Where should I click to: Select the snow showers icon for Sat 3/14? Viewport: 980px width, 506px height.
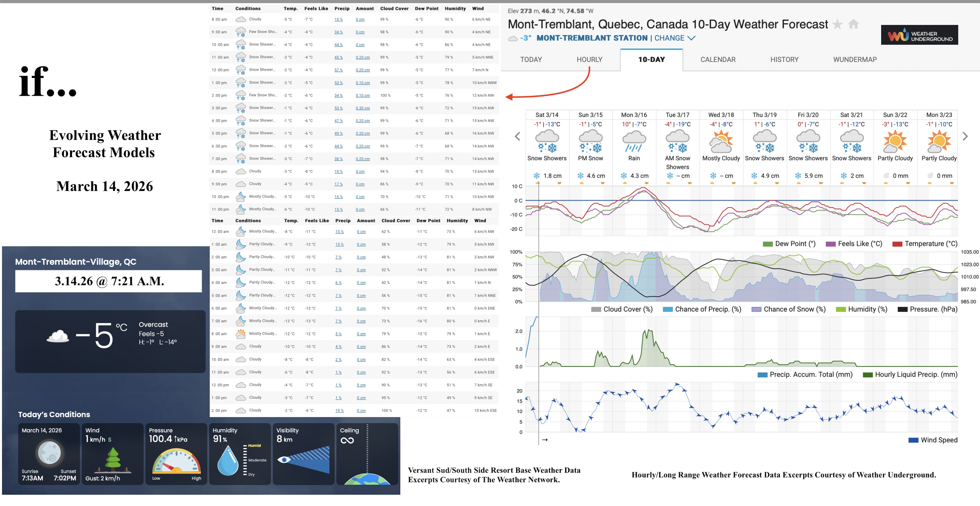tap(547, 141)
